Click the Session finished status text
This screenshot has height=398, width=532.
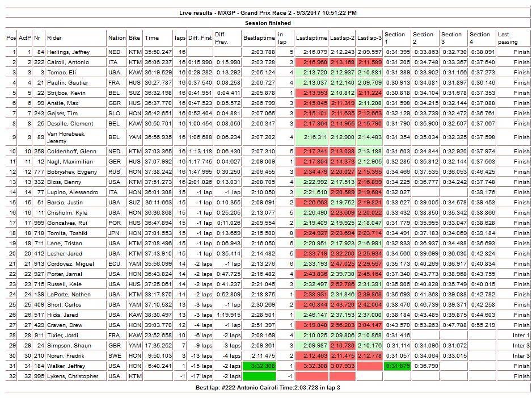point(268,23)
